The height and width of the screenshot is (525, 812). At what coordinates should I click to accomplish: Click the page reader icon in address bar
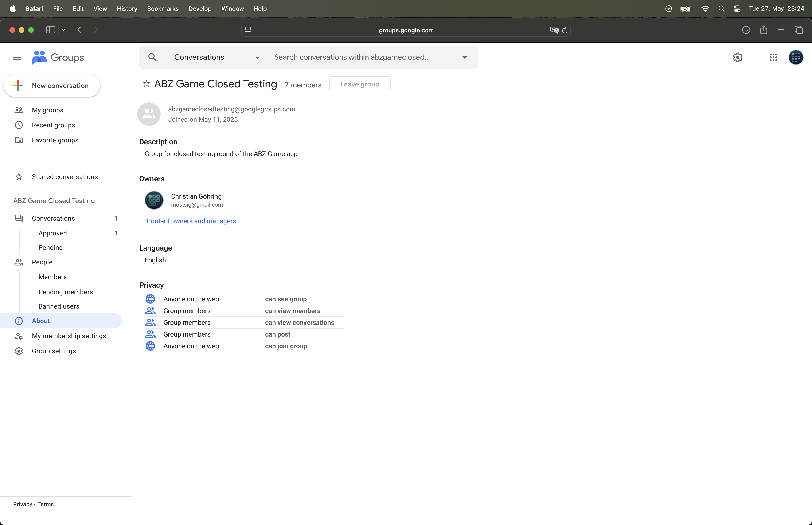(x=248, y=30)
